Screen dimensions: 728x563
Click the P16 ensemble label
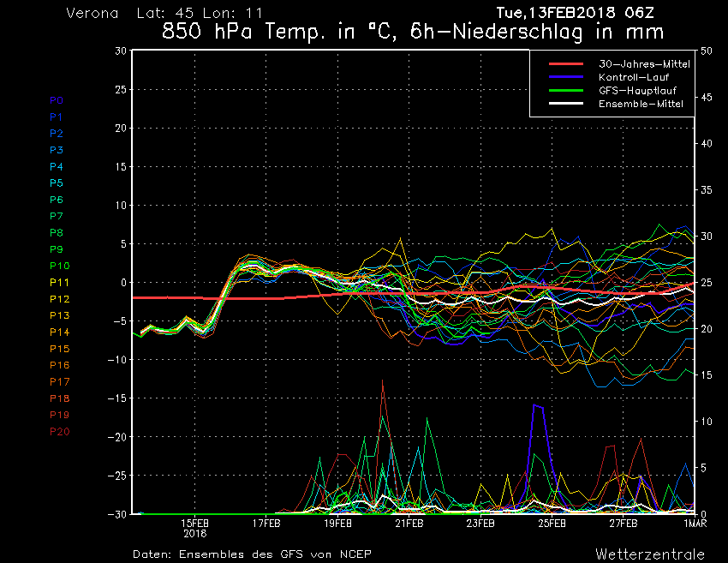pos(59,365)
